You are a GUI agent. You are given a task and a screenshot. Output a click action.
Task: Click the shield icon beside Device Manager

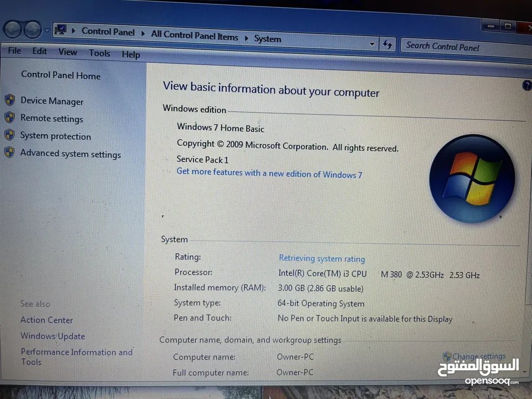(x=10, y=100)
